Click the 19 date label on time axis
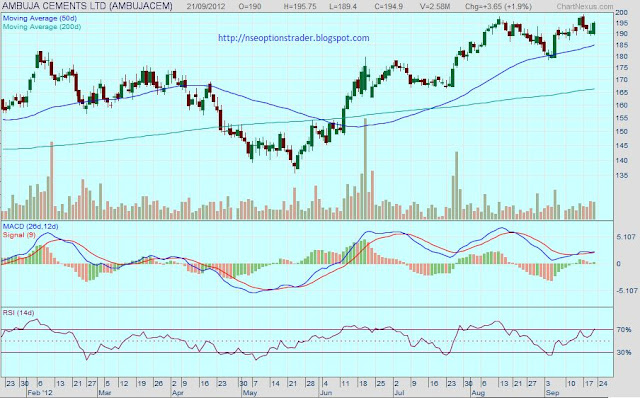The height and width of the screenshot is (398, 640). click(141, 384)
